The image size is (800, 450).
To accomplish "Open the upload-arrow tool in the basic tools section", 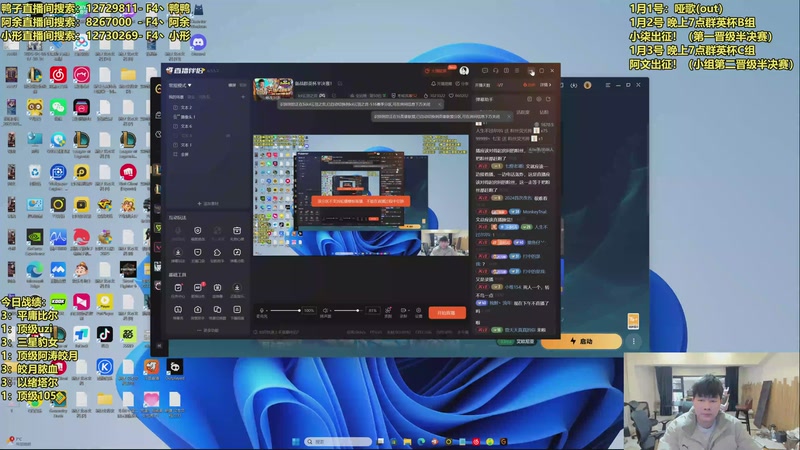I will tap(197, 309).
